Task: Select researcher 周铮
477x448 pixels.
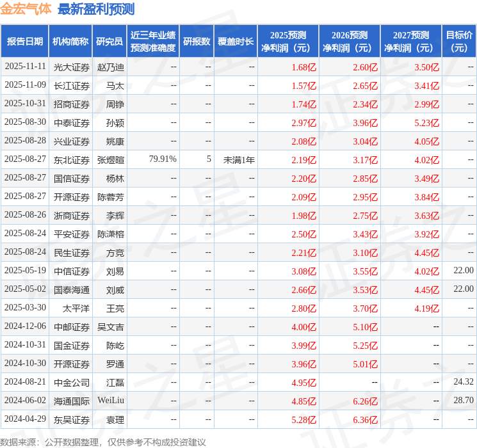Action: [x=115, y=104]
